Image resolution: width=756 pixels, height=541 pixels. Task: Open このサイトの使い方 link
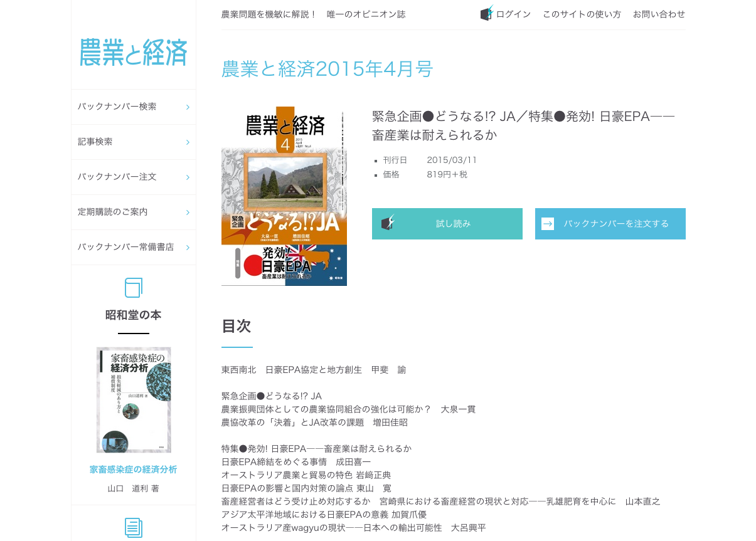click(x=582, y=14)
